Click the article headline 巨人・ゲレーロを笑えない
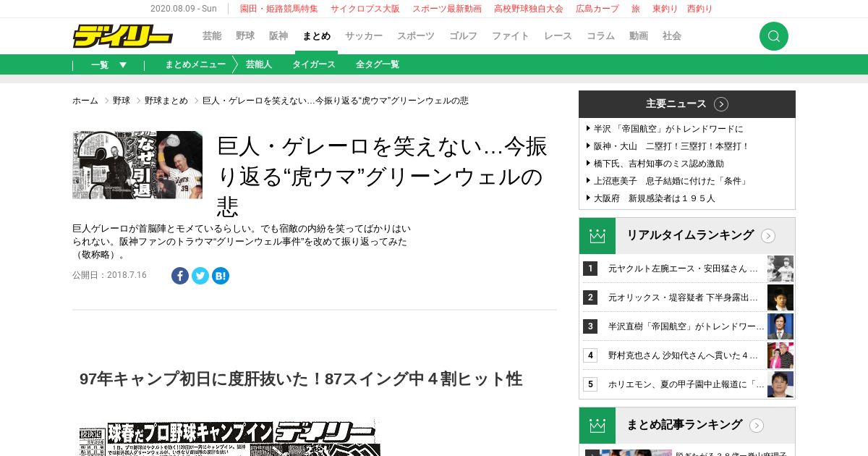868x456 pixels. (383, 176)
